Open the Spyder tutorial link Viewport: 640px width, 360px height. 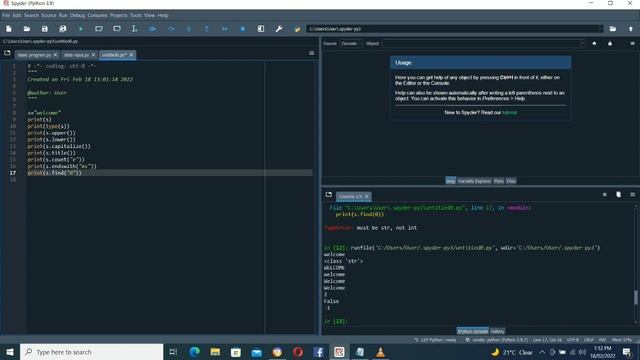pos(509,112)
